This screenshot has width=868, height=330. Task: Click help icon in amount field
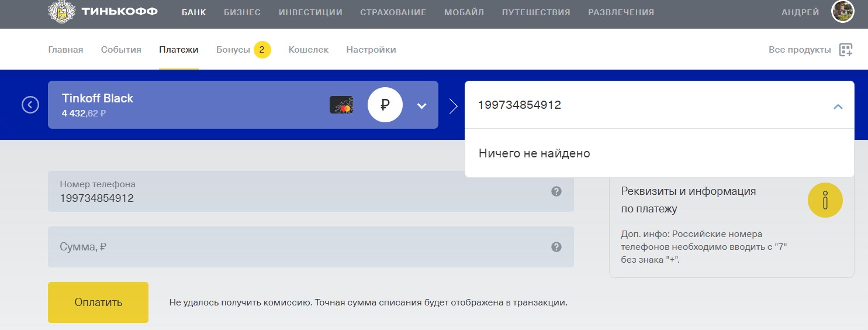556,247
